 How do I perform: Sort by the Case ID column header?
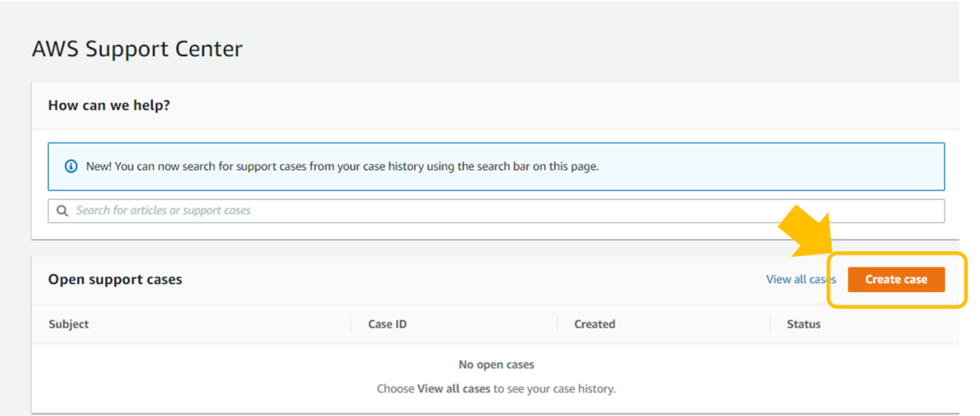coord(387,324)
